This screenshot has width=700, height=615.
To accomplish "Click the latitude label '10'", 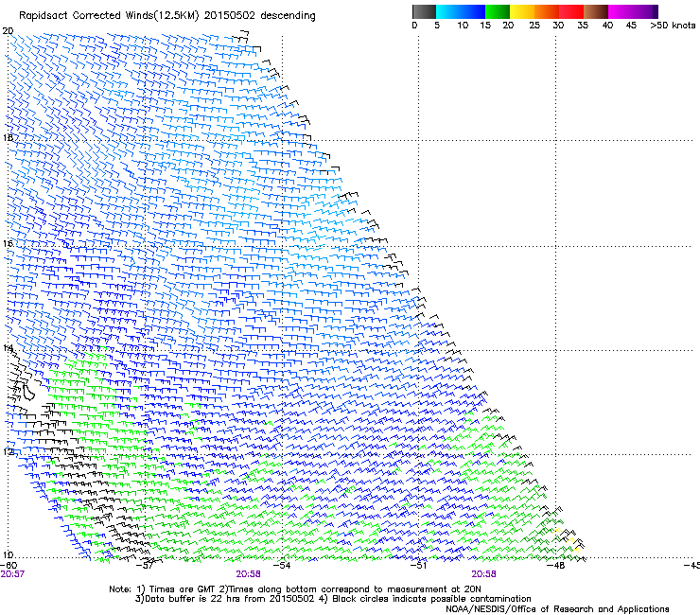I will point(8,554).
